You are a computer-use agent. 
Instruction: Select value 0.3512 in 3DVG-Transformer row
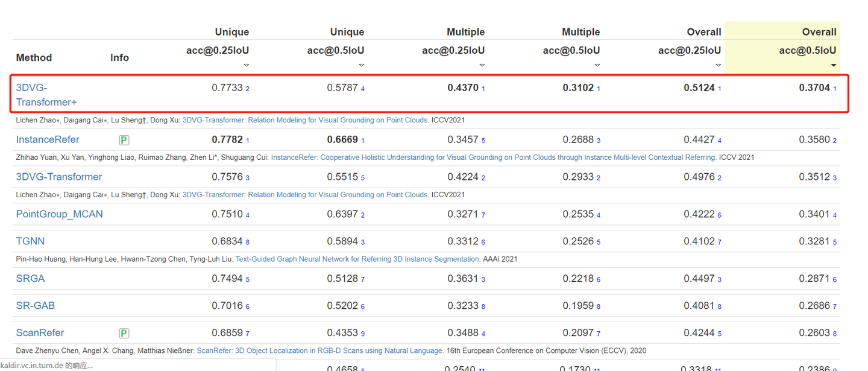[814, 177]
